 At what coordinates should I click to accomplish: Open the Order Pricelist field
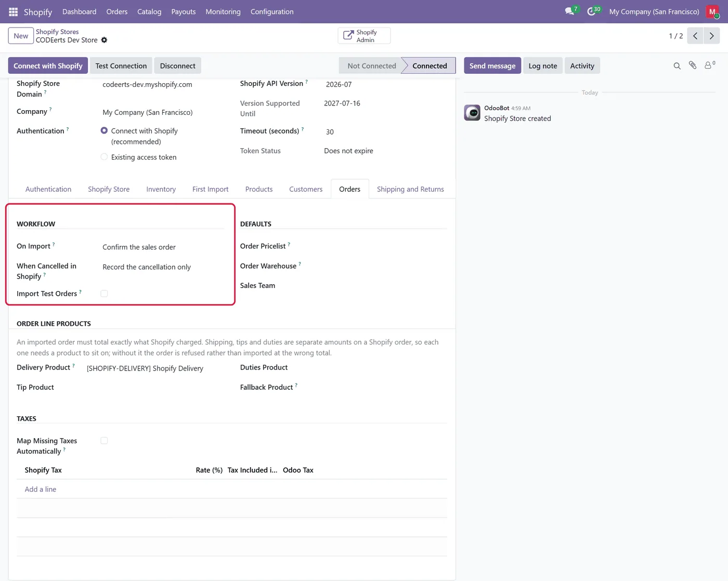[385, 246]
